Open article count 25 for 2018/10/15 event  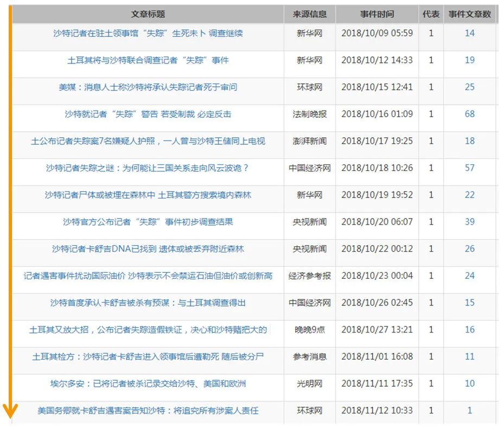tap(470, 87)
